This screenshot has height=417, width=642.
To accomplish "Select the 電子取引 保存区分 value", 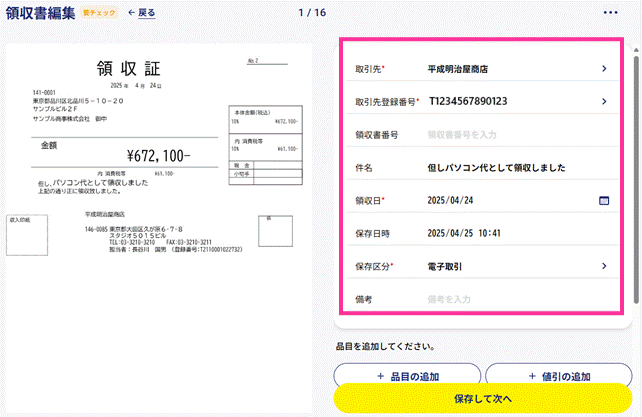I will click(x=445, y=267).
